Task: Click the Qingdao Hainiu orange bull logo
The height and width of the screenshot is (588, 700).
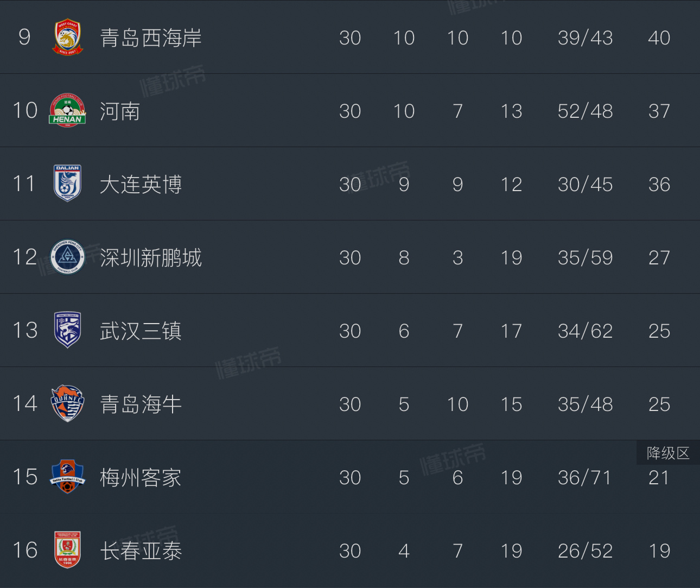Action: (68, 403)
